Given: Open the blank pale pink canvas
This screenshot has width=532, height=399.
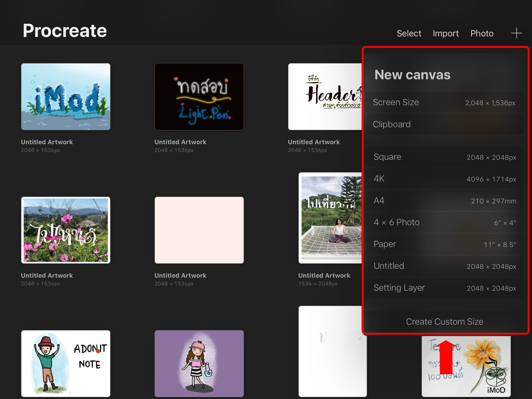Looking at the screenshot, I should pyautogui.click(x=199, y=230).
